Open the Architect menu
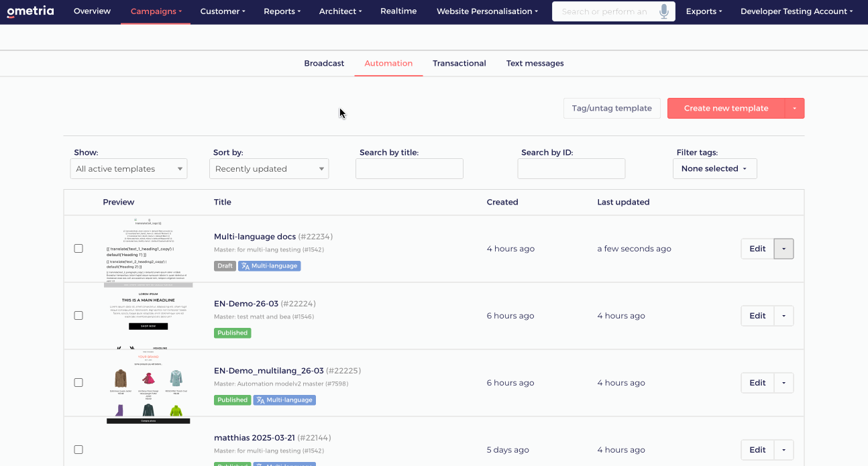The image size is (868, 466). pyautogui.click(x=340, y=11)
